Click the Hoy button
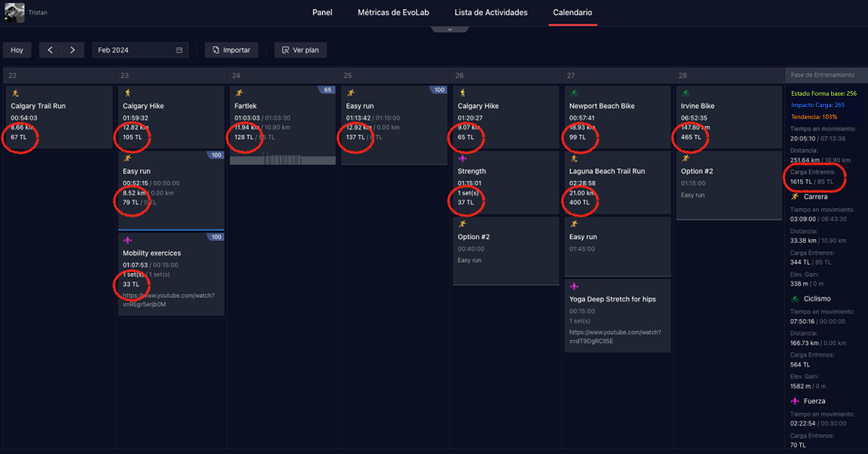Viewport: 868px width, 454px height. (x=17, y=50)
